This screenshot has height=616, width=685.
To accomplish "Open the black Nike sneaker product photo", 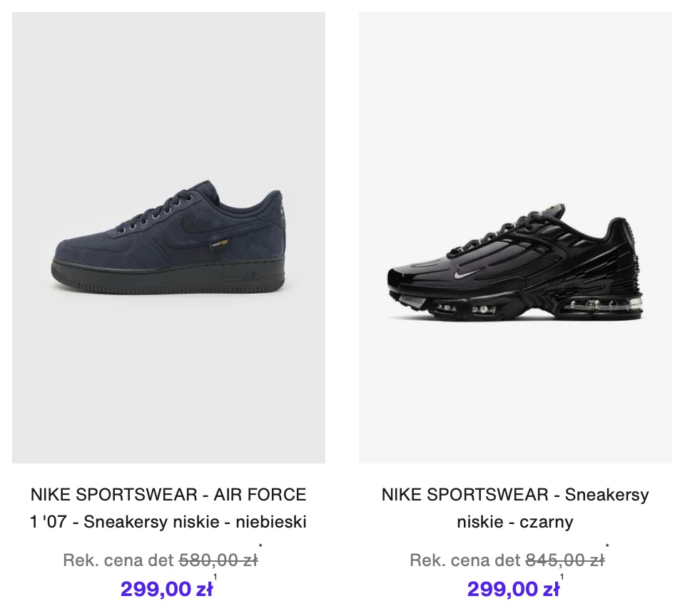I will coord(515,237).
